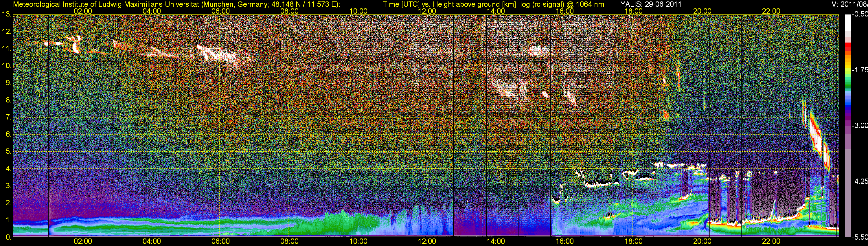Select the 18:00 label on the top time axis
The height and width of the screenshot is (246, 868).
point(633,11)
